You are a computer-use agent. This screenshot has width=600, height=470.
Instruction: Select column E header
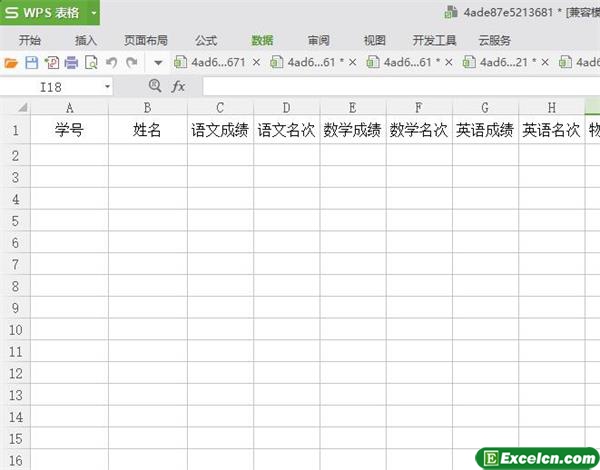353,108
